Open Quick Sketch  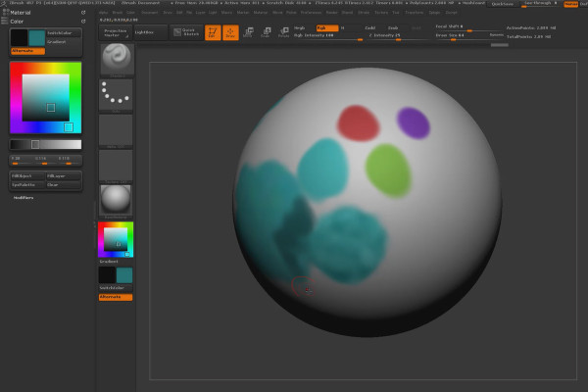point(186,32)
